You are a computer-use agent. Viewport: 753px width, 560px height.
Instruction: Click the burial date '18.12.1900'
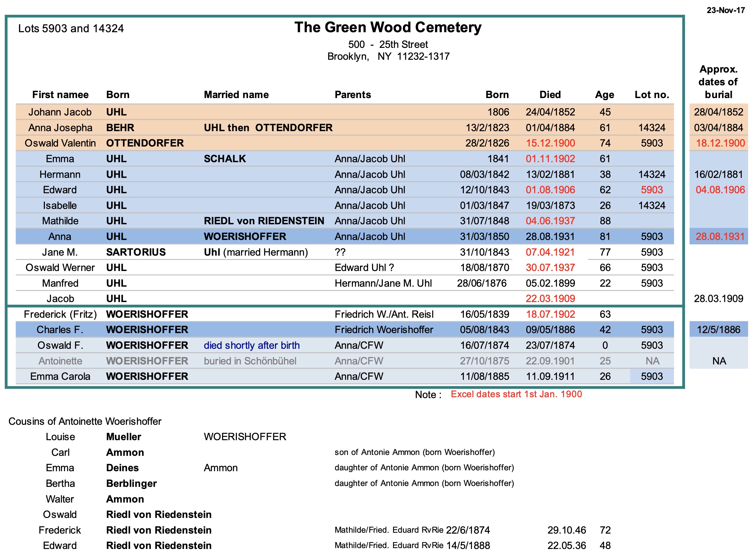pyautogui.click(x=720, y=143)
